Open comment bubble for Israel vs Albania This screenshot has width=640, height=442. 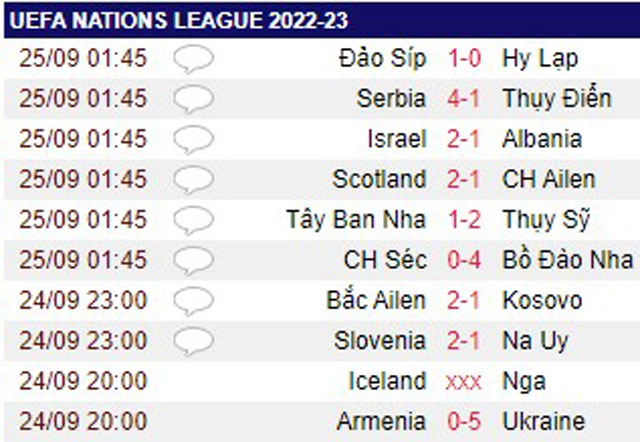click(193, 140)
